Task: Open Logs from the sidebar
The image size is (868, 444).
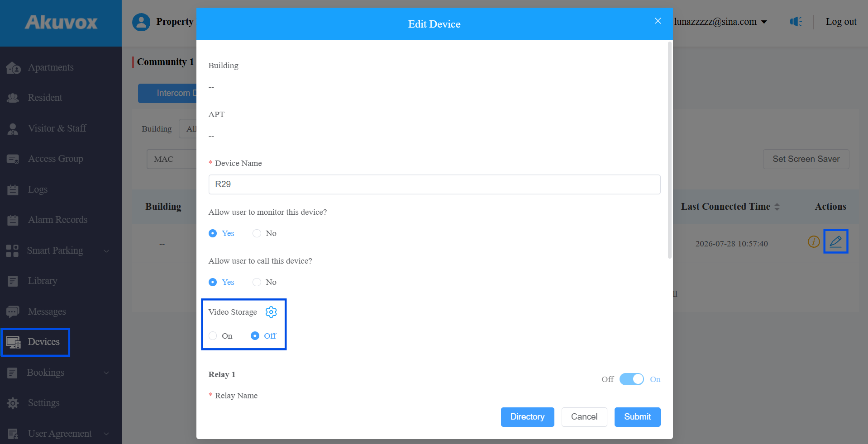Action: pos(38,189)
